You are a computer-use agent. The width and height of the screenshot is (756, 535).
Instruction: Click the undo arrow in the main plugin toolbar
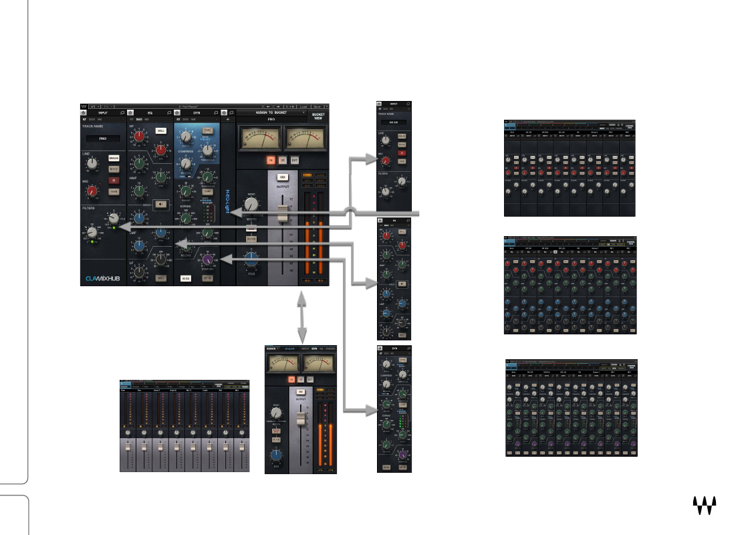tap(268, 106)
